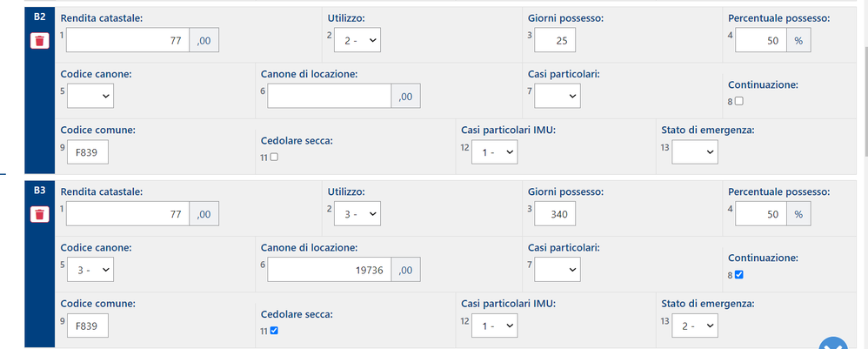Click Giorni possesso field in row B3
The width and height of the screenshot is (868, 349).
(x=556, y=213)
